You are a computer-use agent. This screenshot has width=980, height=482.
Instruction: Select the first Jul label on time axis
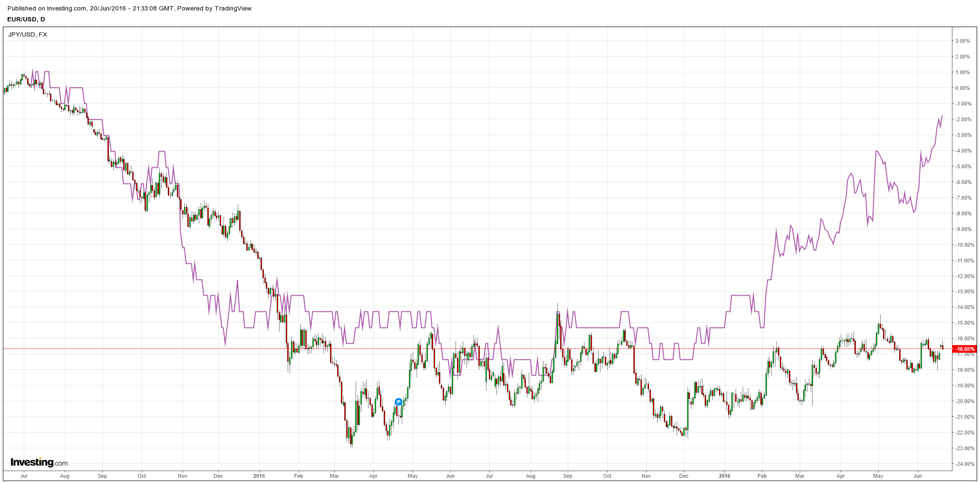(x=24, y=475)
